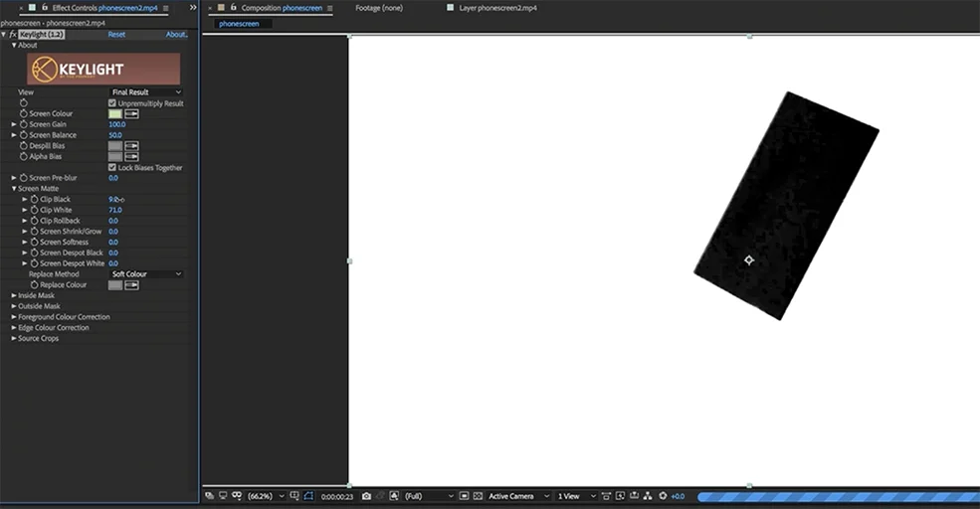
Task: Toggle fast previews icon
Action: click(x=620, y=496)
